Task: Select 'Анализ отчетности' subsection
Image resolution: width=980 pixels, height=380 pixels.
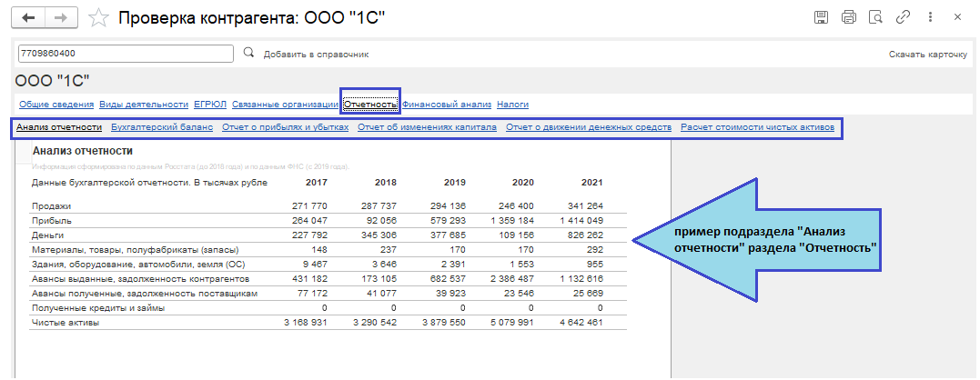Action: tap(59, 127)
